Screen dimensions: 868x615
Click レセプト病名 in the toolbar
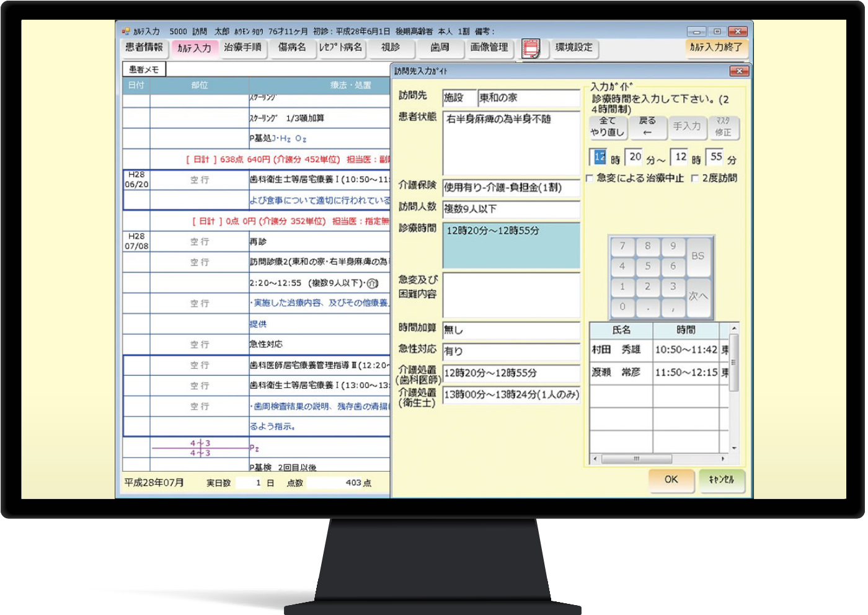341,47
